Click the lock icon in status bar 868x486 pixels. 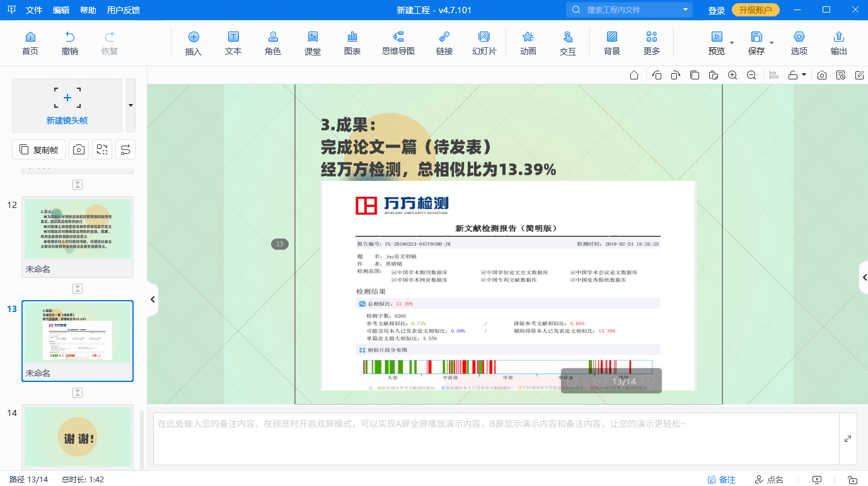point(852,480)
